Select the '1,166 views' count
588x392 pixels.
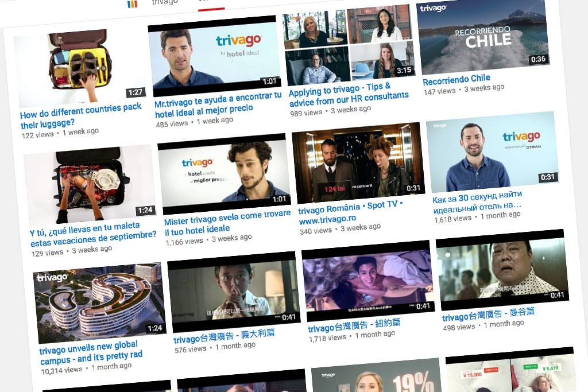tap(184, 242)
